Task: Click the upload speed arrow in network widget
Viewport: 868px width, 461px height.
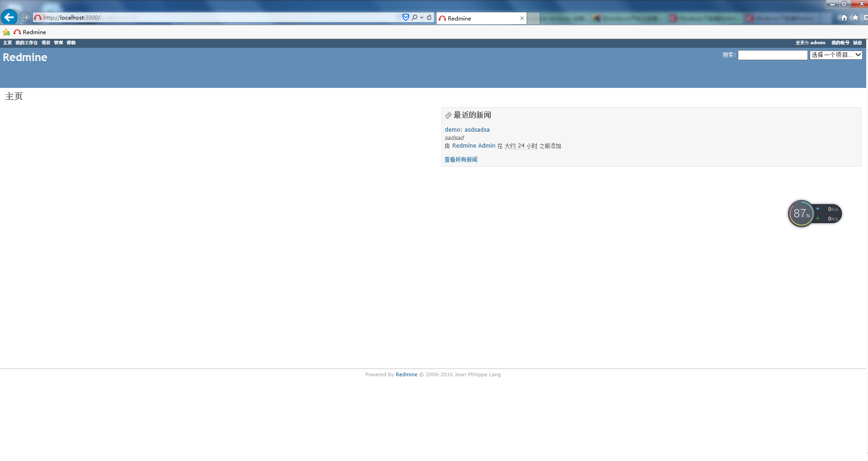Action: [817, 209]
